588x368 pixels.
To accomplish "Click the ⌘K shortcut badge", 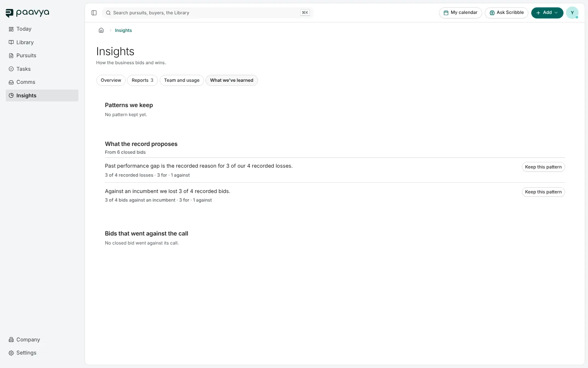I will (305, 13).
